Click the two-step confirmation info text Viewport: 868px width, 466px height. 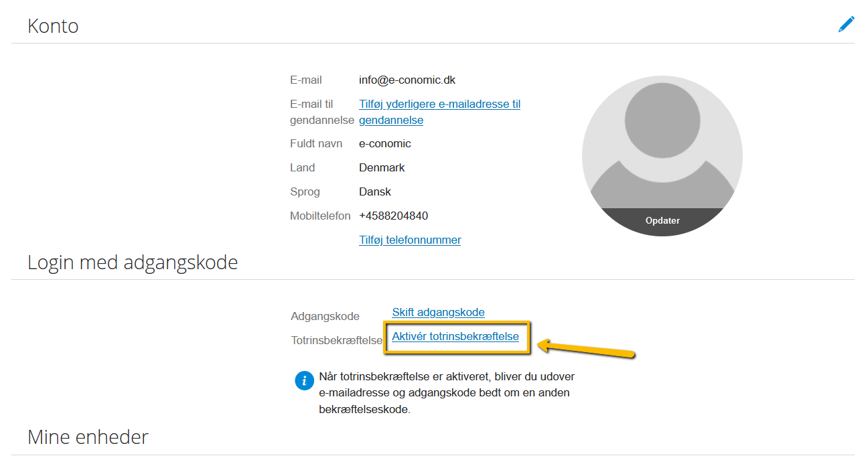447,392
